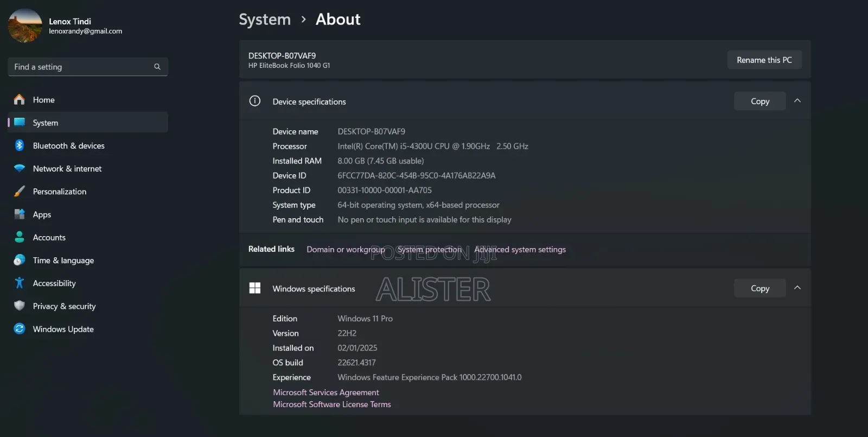The image size is (868, 437).
Task: Click the OS build value 22621.4317
Action: [356, 362]
